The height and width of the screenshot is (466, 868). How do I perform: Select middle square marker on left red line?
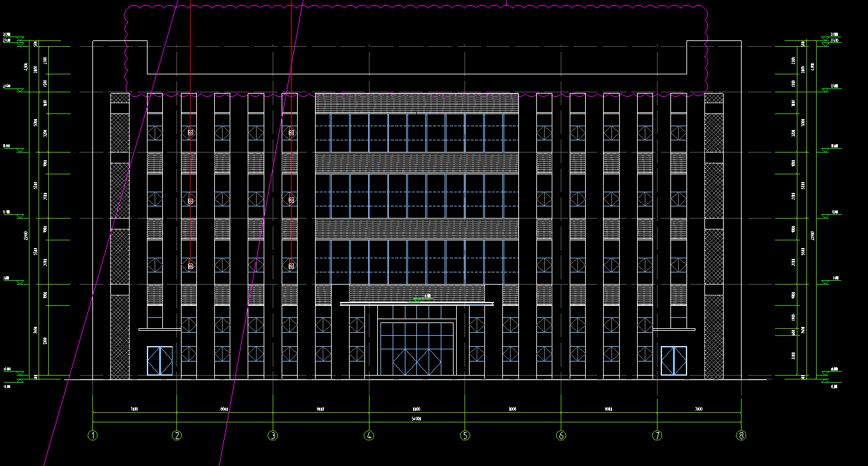[x=191, y=201]
